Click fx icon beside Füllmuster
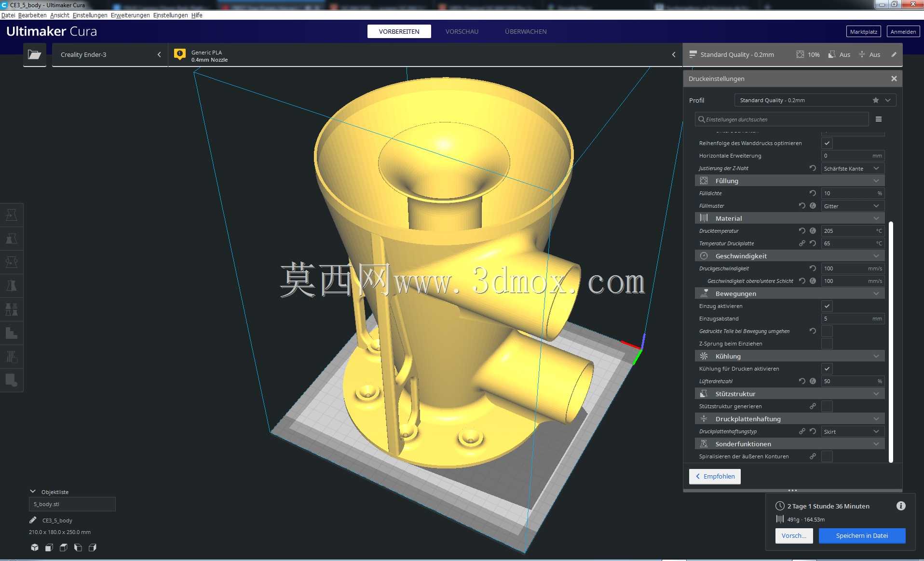The width and height of the screenshot is (924, 561). point(813,206)
